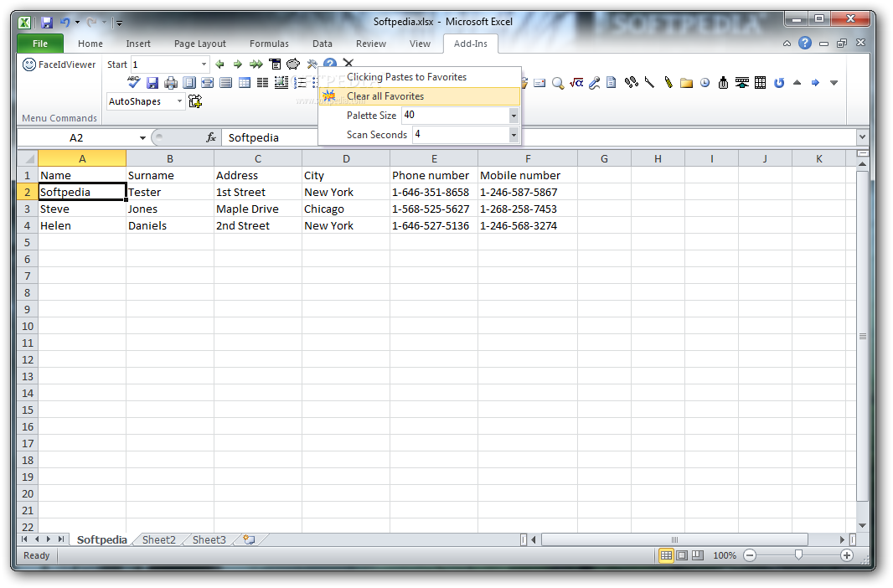The height and width of the screenshot is (588, 893).
Task: Click the piggy bank icon
Action: 293,64
